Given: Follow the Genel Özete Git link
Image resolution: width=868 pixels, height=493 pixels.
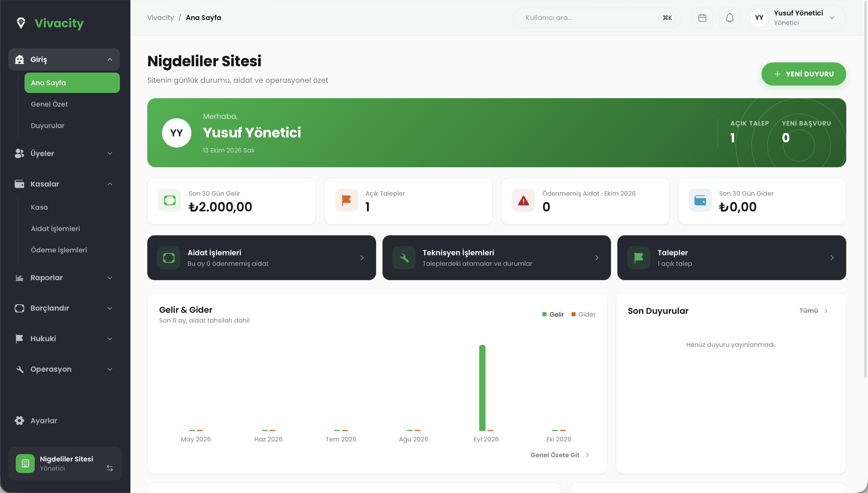Looking at the screenshot, I should [x=560, y=455].
